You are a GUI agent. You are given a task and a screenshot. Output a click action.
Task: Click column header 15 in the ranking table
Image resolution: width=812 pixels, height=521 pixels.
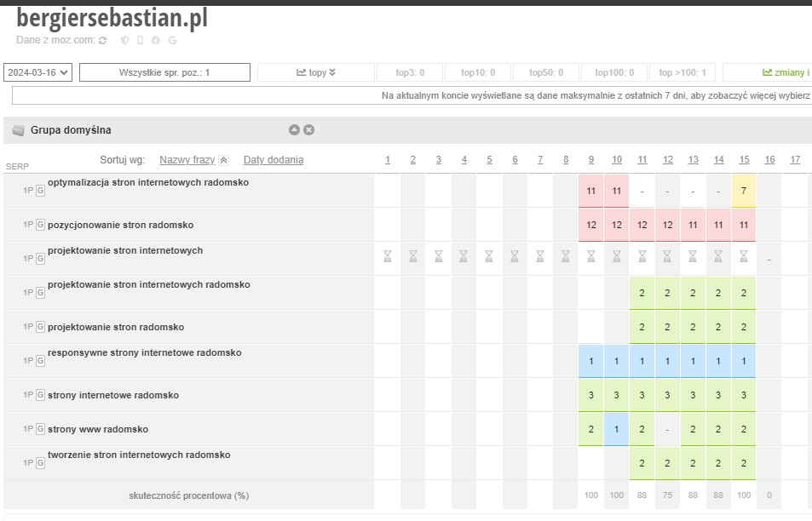(x=744, y=159)
